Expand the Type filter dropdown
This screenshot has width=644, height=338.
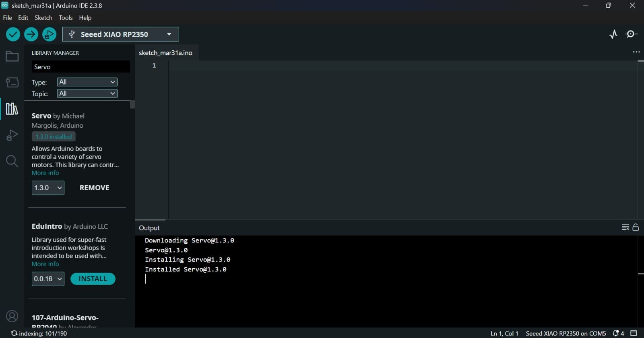[87, 82]
